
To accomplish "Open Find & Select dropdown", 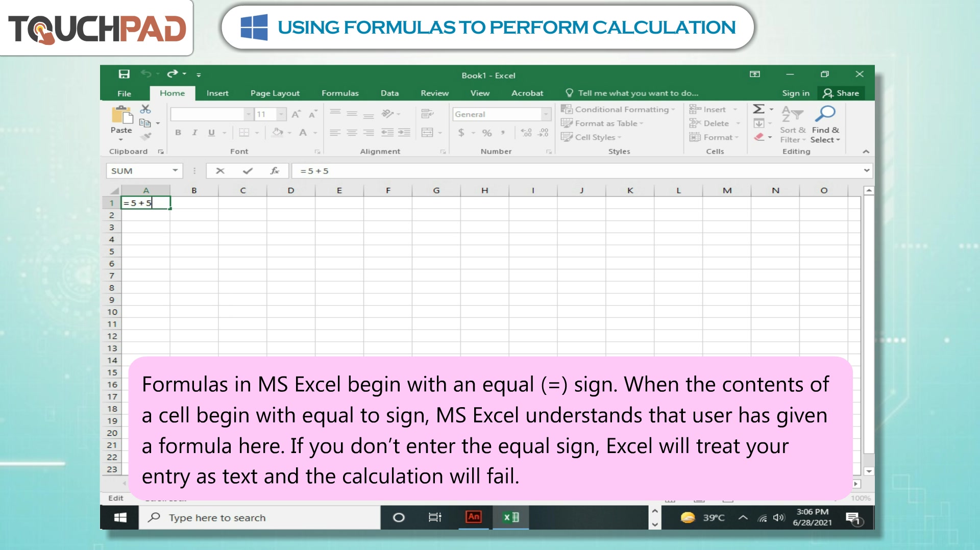I will (825, 124).
